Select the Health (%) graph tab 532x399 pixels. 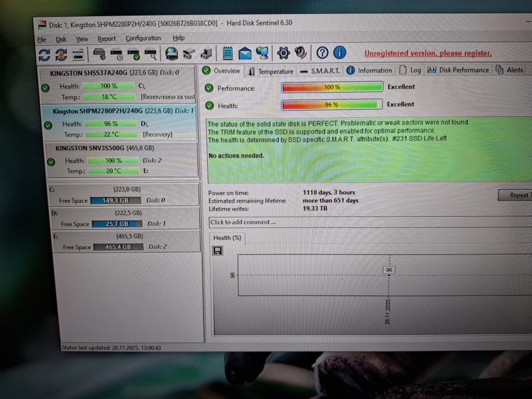pyautogui.click(x=227, y=238)
